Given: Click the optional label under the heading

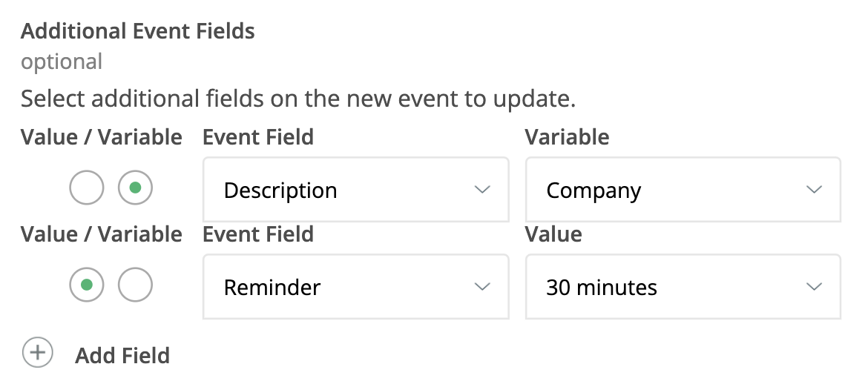Looking at the screenshot, I should 62,62.
